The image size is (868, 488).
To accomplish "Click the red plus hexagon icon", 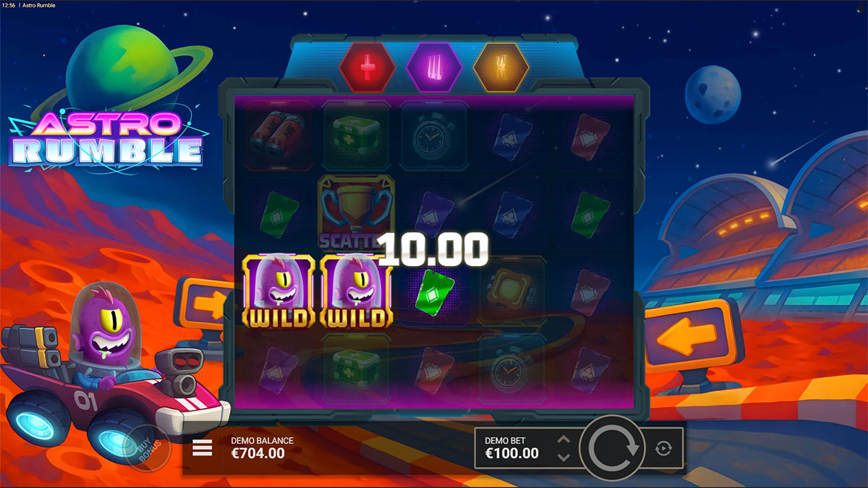I will tap(367, 68).
